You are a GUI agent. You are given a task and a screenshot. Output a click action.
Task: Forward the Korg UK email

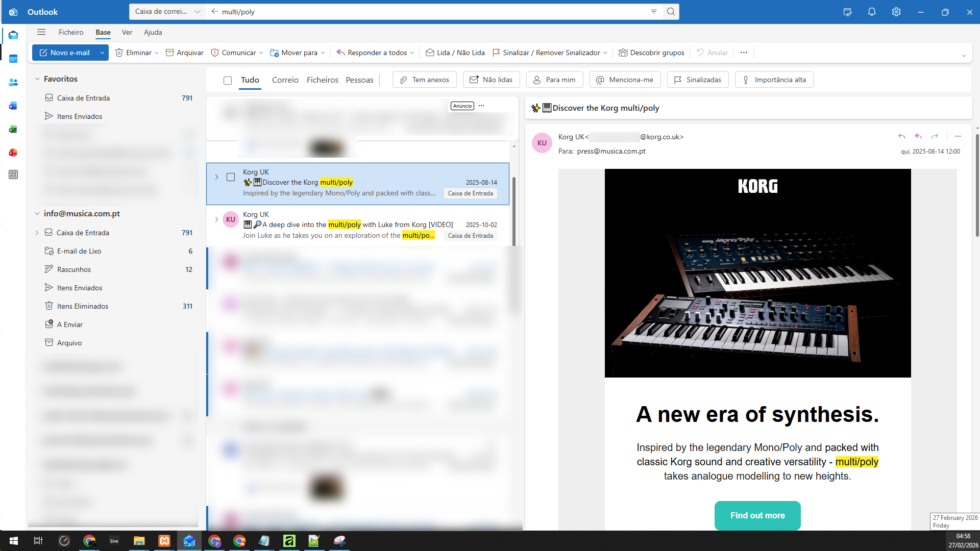(x=935, y=136)
